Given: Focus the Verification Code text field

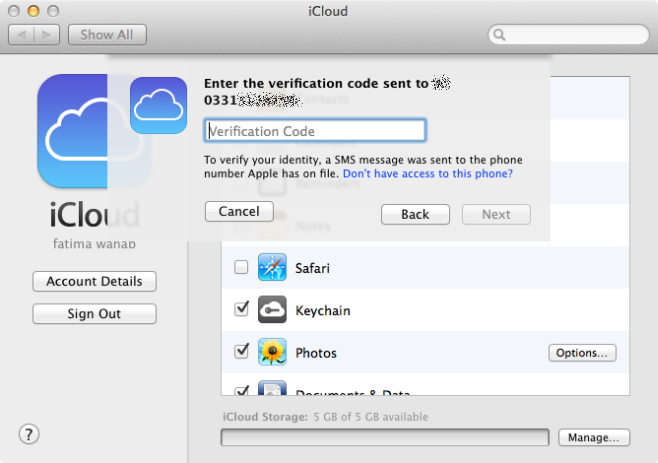Looking at the screenshot, I should 315,131.
